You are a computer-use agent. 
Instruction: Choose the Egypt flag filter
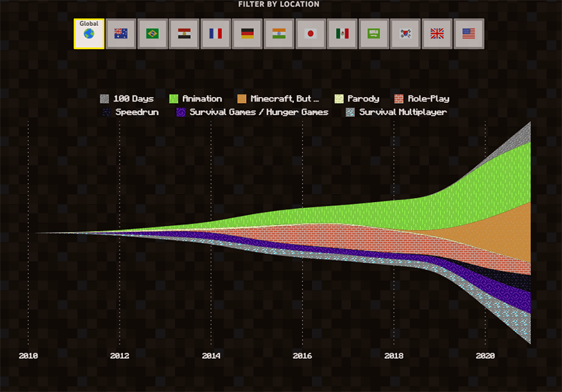(184, 34)
